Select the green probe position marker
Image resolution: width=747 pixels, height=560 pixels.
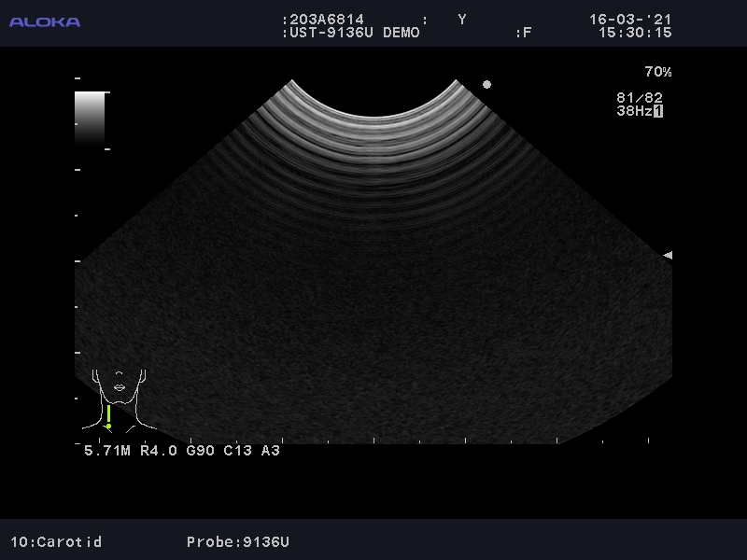[108, 416]
